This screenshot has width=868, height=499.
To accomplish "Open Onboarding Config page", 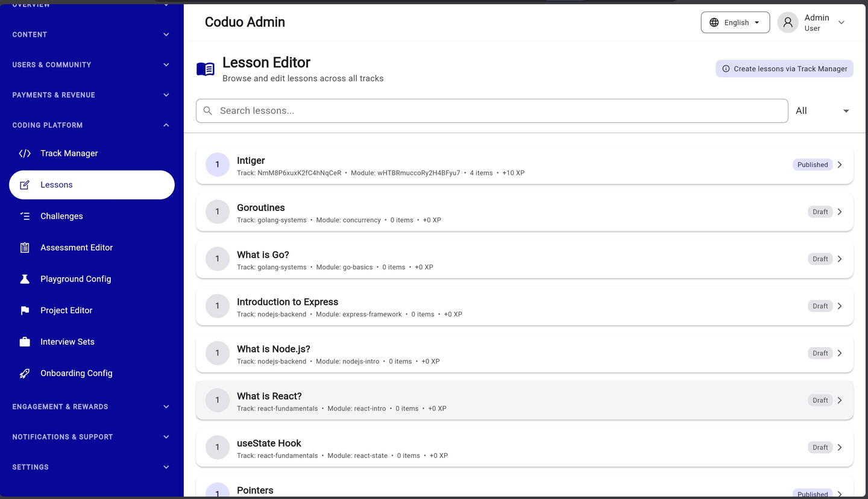I will (x=92, y=373).
